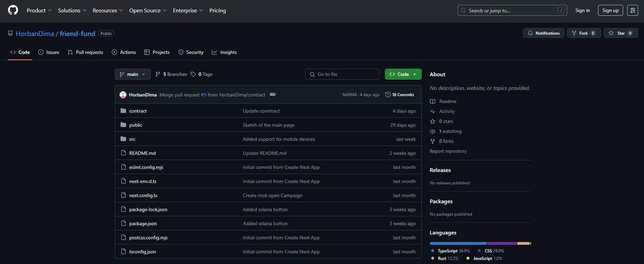Switch to the Issues tab
This screenshot has width=644, height=264.
[48, 52]
